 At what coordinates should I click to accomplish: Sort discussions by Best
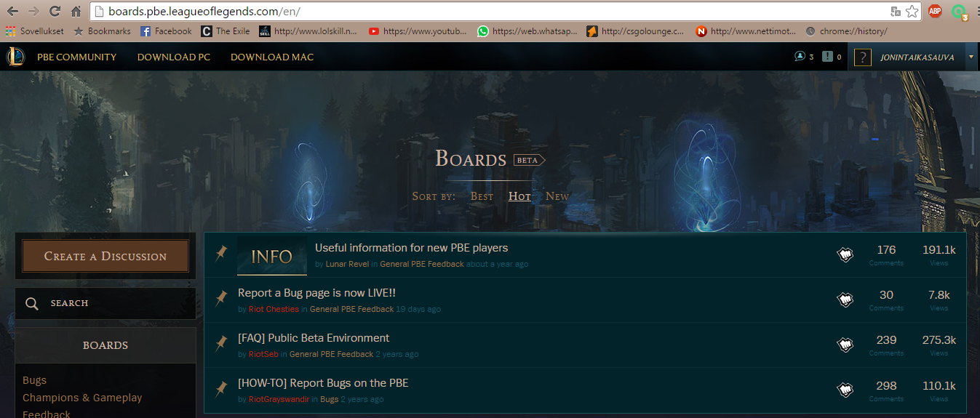pyautogui.click(x=482, y=196)
